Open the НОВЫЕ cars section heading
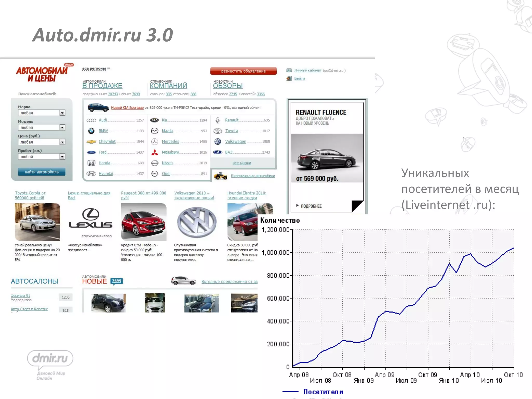 tap(95, 281)
